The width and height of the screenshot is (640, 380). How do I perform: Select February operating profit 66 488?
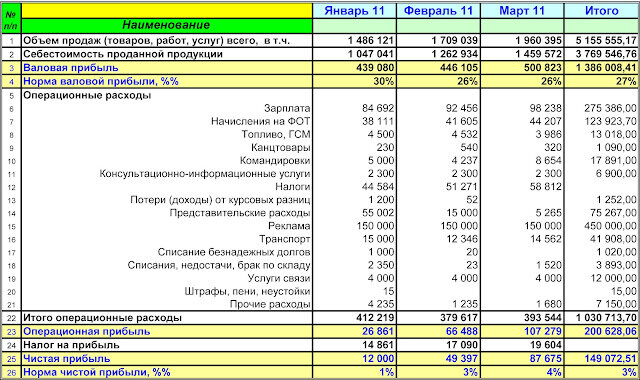coord(462,331)
